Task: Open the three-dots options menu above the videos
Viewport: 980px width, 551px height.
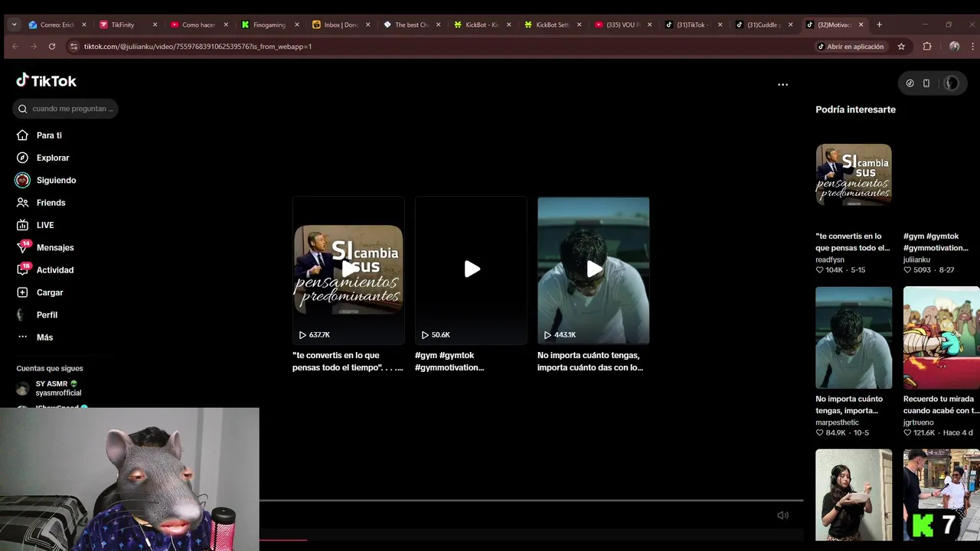Action: (782, 84)
